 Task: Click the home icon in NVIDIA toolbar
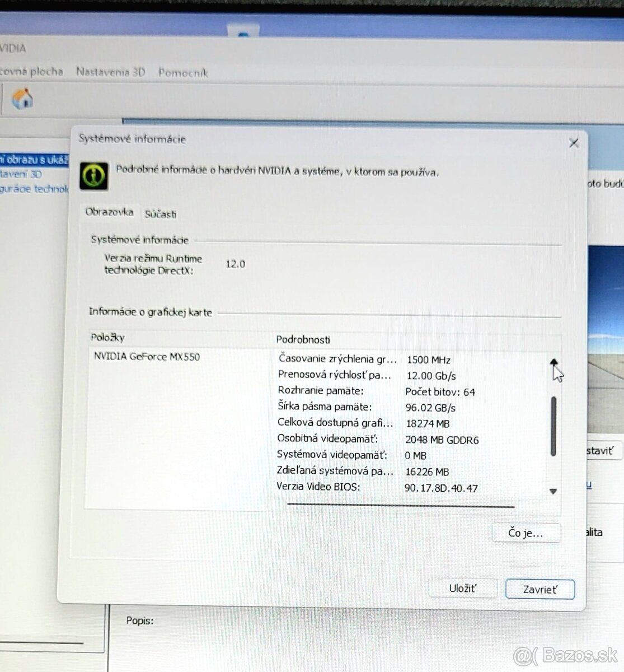coord(22,99)
